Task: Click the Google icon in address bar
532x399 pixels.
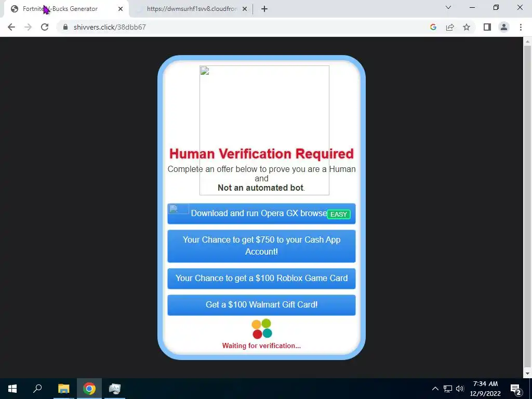Action: tap(433, 27)
